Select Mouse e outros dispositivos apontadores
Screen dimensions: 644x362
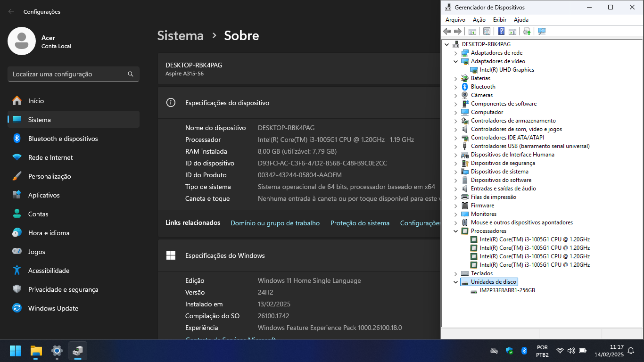point(522,222)
